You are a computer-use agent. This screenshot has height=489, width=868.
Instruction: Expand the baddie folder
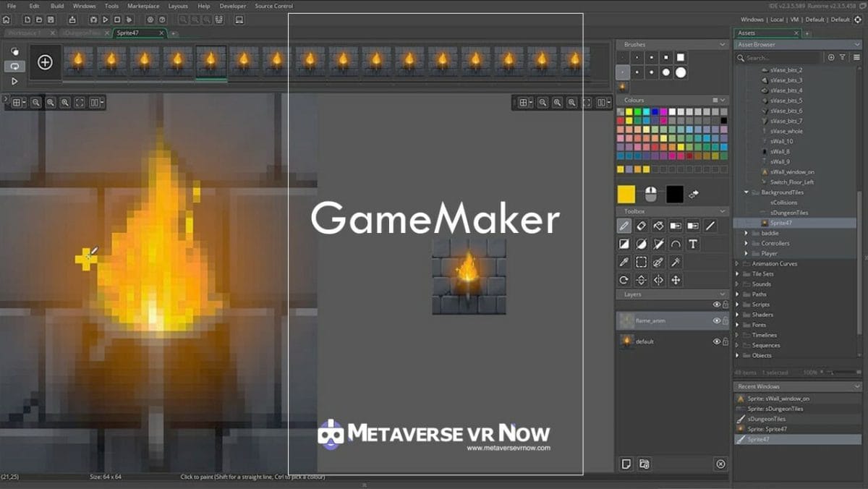tap(746, 233)
